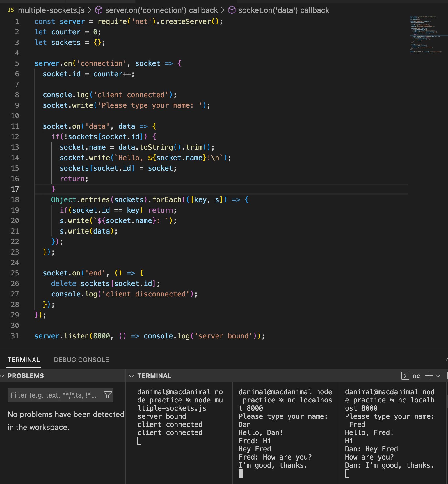
Task: Click 'server bound' string on line 31
Action: (223, 336)
